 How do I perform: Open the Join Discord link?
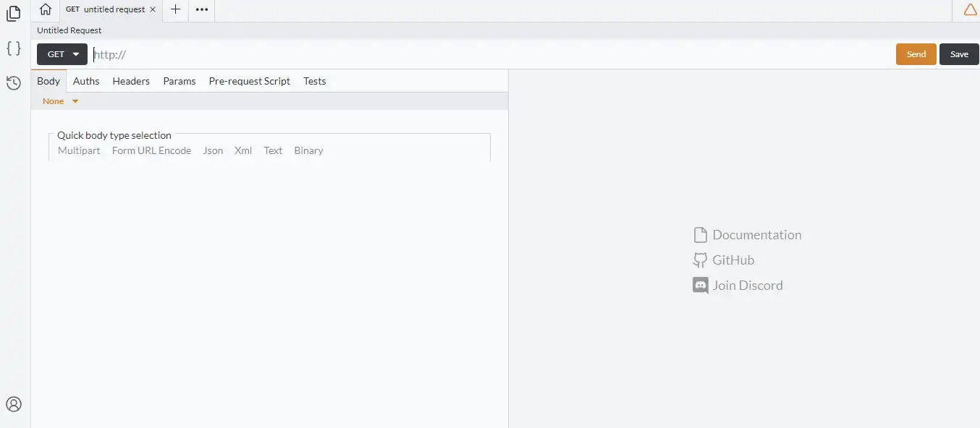(x=748, y=286)
